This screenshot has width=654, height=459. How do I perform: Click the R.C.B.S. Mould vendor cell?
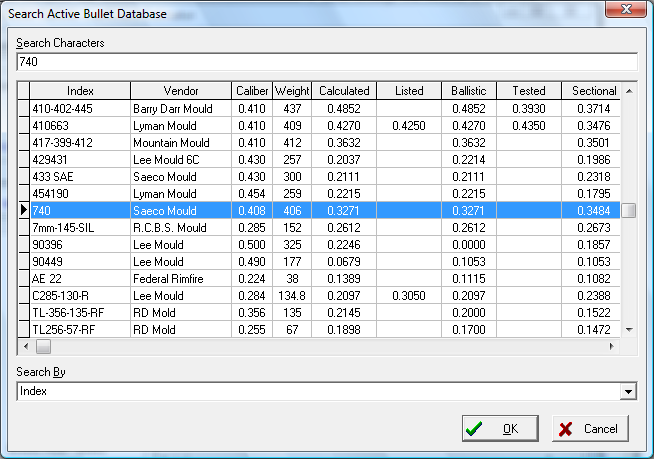181,228
